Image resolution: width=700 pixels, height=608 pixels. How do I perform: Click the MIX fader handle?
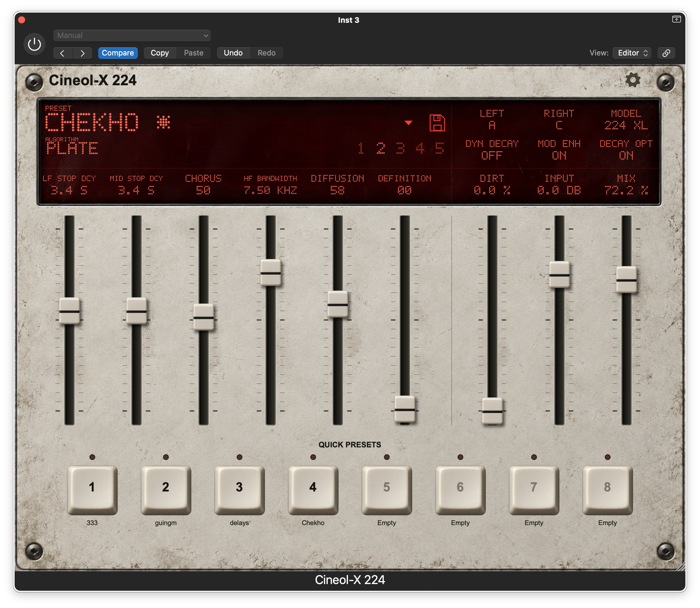tap(626, 280)
